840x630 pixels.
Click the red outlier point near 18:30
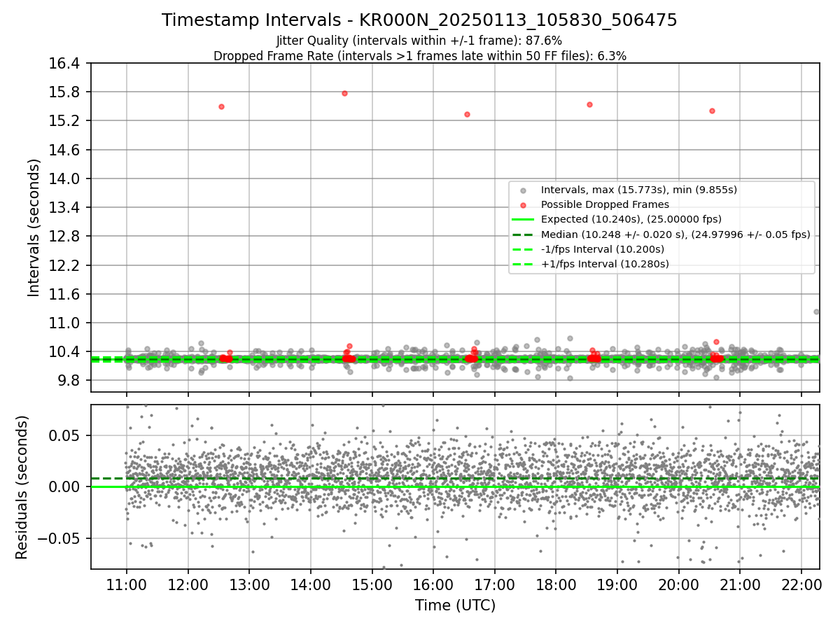point(589,104)
